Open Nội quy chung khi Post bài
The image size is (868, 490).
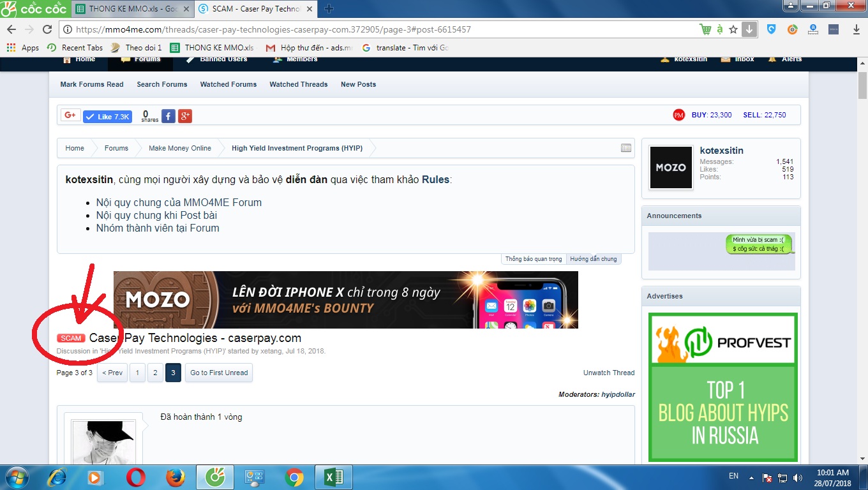pyautogui.click(x=156, y=215)
